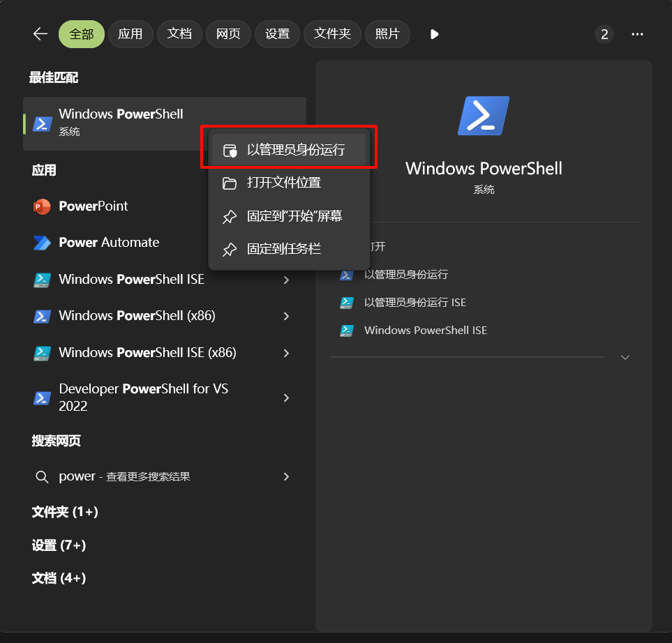Click the play arrow to show more filters

[x=434, y=34]
